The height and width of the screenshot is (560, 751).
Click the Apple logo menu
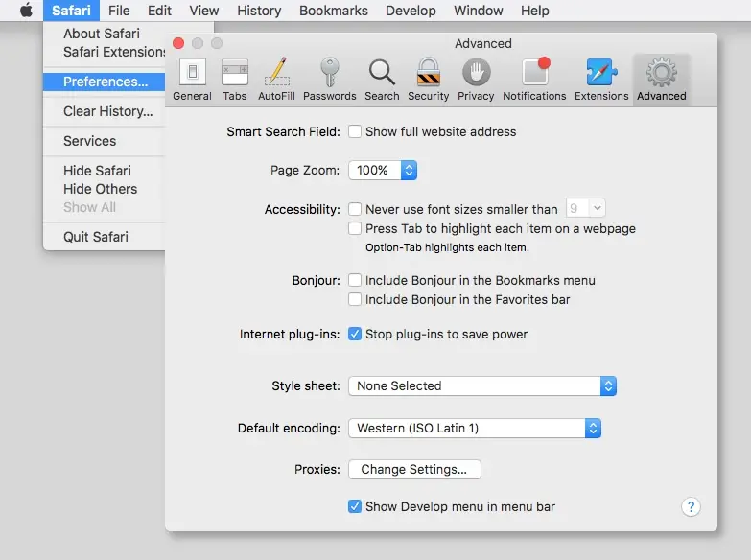coord(26,10)
